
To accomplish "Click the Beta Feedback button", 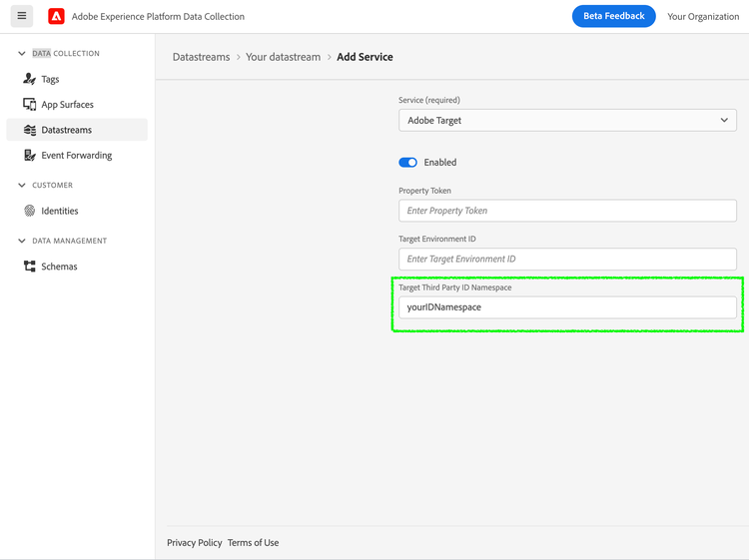I will click(613, 16).
